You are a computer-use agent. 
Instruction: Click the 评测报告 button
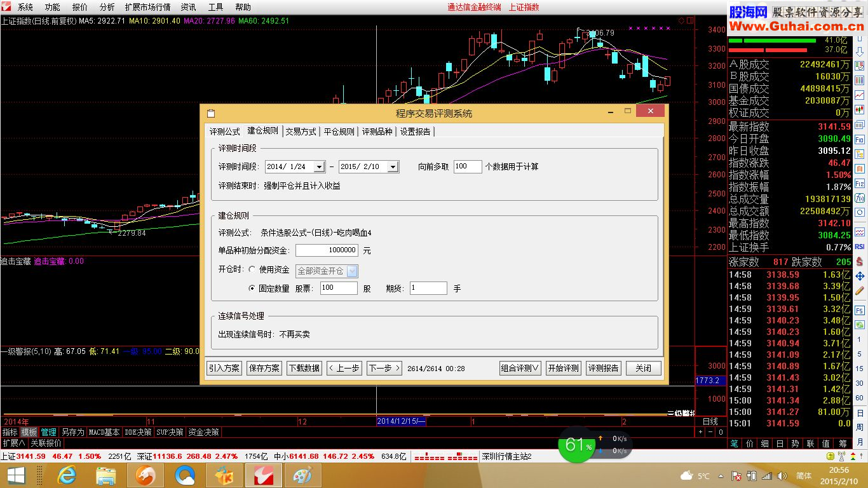(604, 368)
